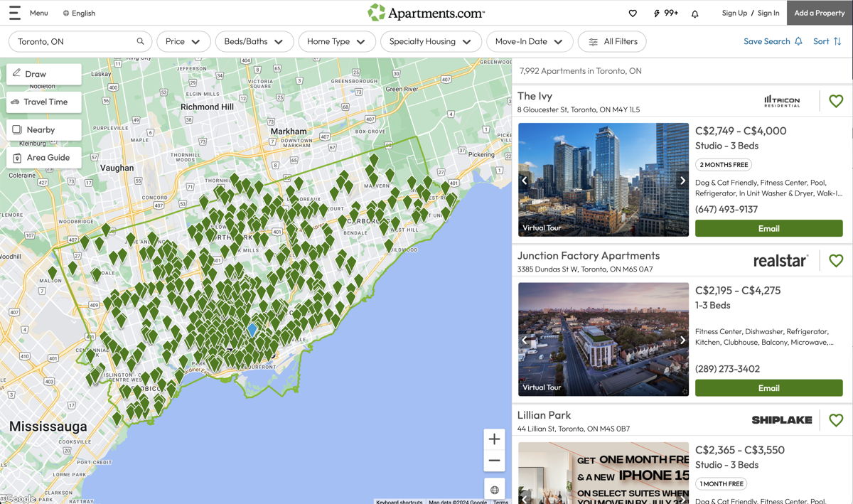Open the hamburger Menu icon
853x504 pixels.
coord(14,13)
